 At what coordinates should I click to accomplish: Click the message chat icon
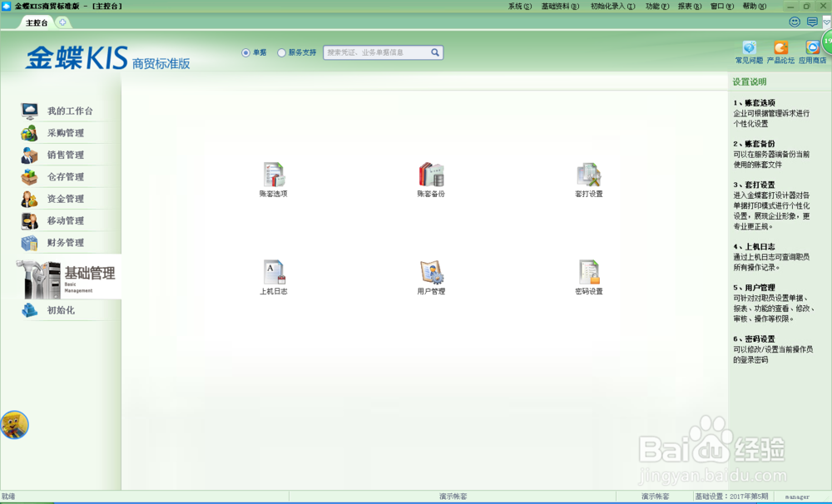pyautogui.click(x=812, y=22)
